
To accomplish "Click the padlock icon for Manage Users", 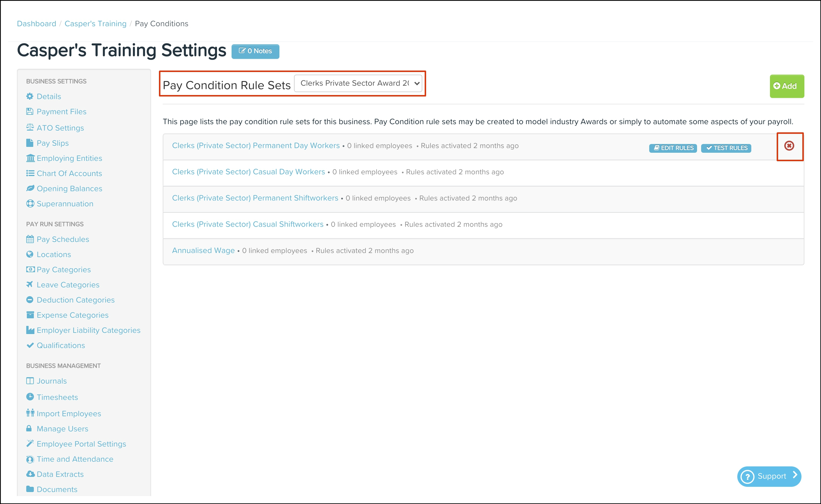I will [29, 428].
